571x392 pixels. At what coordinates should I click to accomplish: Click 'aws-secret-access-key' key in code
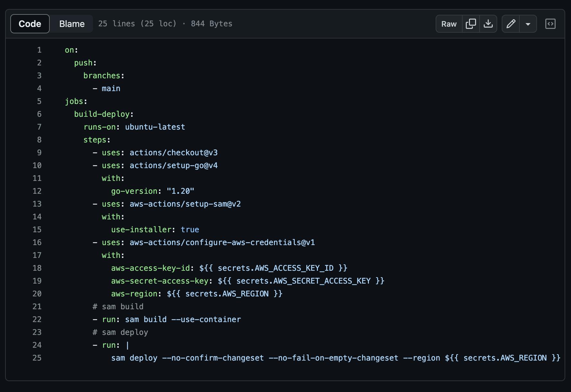(160, 281)
